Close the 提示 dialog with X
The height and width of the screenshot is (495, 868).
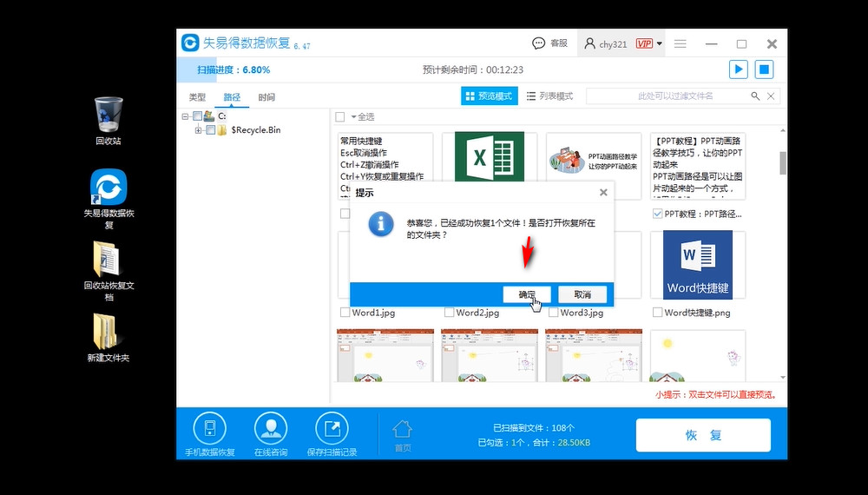603,192
